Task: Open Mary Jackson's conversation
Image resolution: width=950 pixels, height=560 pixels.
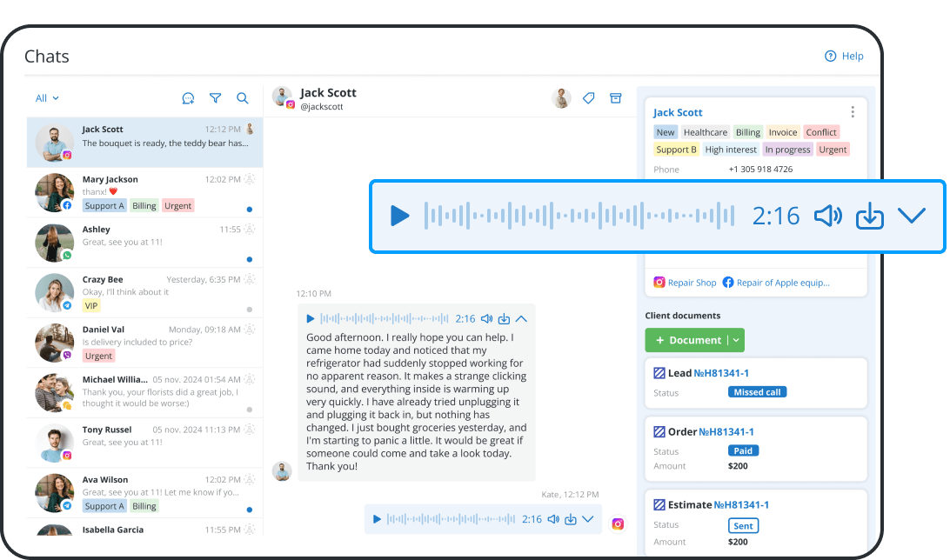Action: coord(144,191)
